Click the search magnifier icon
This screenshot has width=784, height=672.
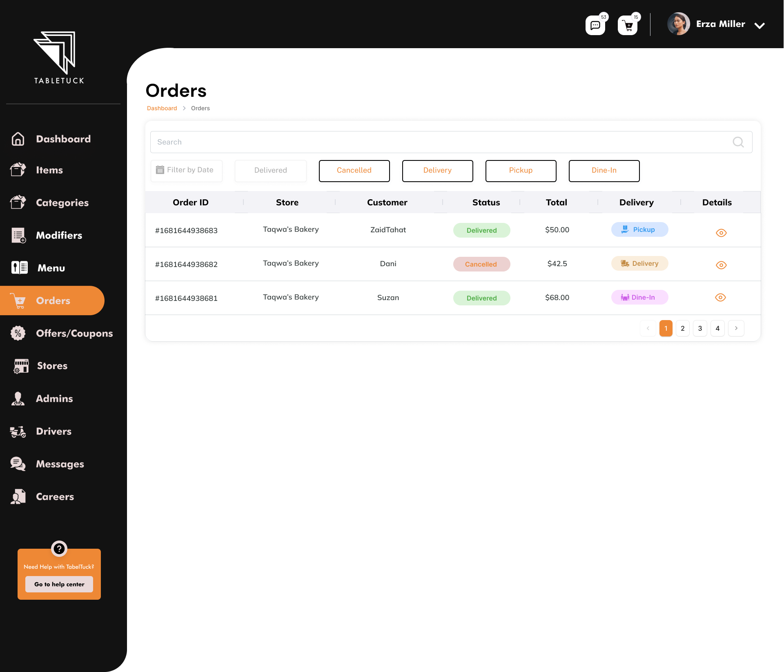point(738,142)
